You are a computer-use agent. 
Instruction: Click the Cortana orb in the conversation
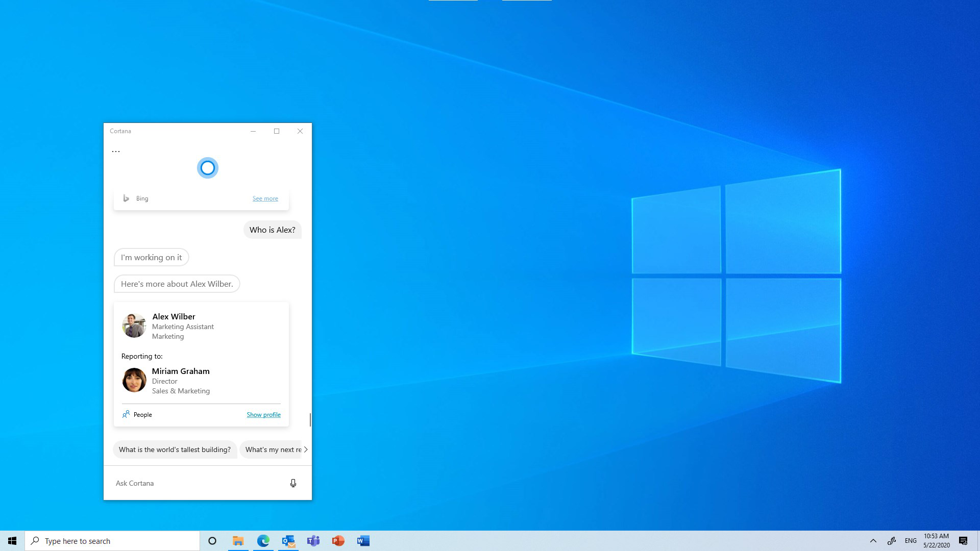tap(208, 167)
